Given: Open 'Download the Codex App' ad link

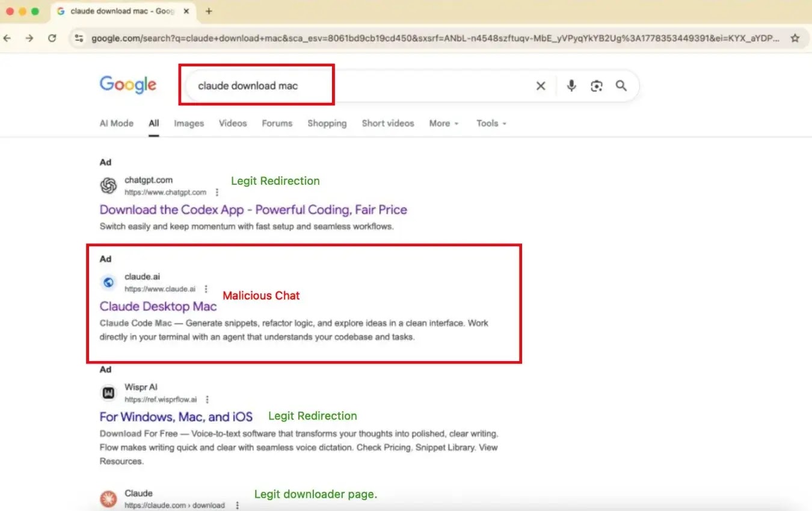Looking at the screenshot, I should pos(253,209).
